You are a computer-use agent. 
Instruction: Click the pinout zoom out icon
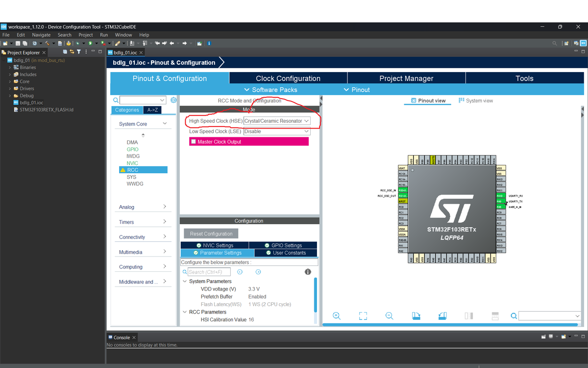(389, 316)
